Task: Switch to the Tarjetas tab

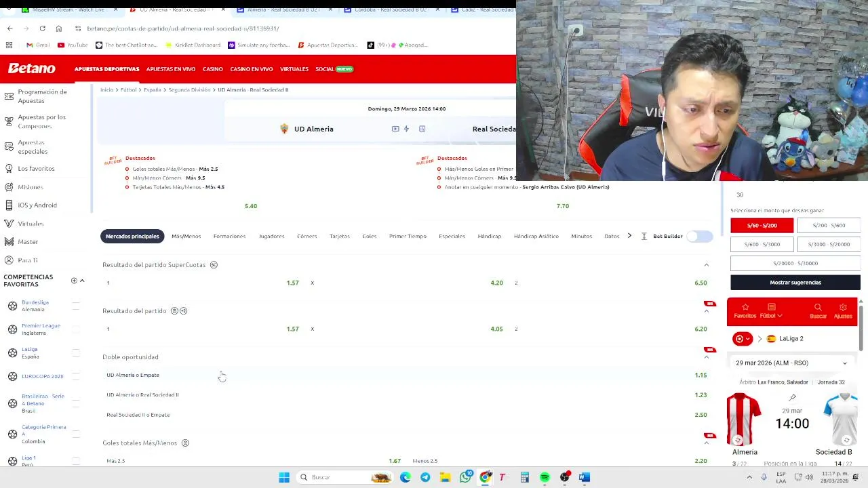Action: 340,236
